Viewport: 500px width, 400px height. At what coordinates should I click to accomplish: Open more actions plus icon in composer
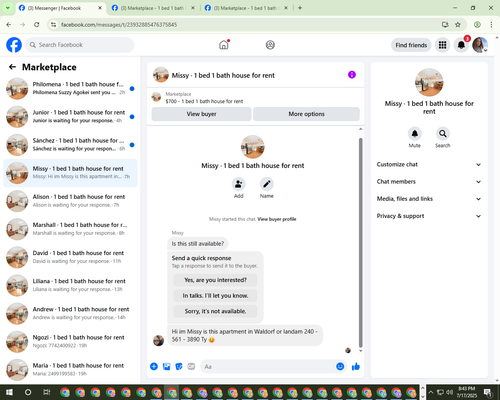154,367
